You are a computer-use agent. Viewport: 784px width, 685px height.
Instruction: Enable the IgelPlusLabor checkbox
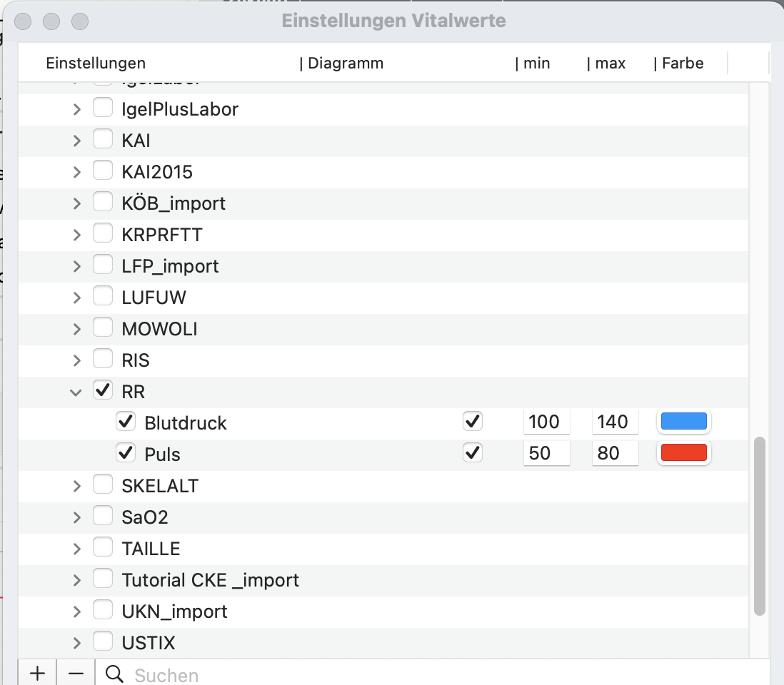coord(103,108)
